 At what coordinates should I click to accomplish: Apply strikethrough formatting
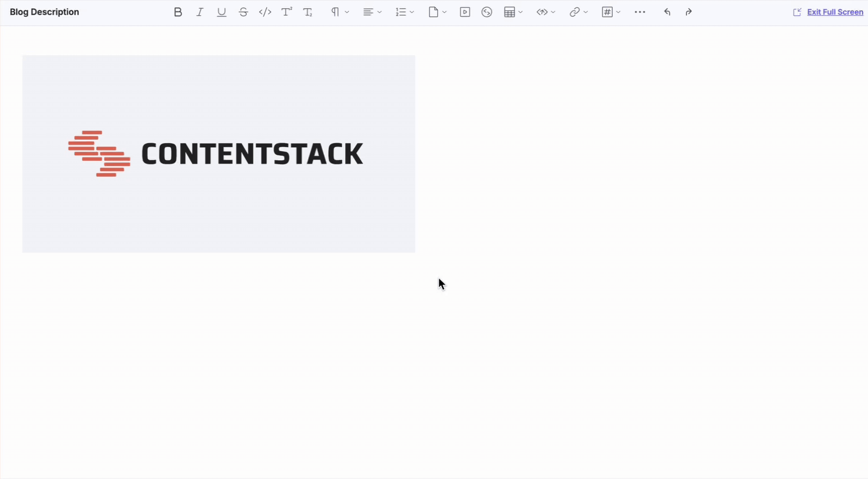pyautogui.click(x=243, y=12)
